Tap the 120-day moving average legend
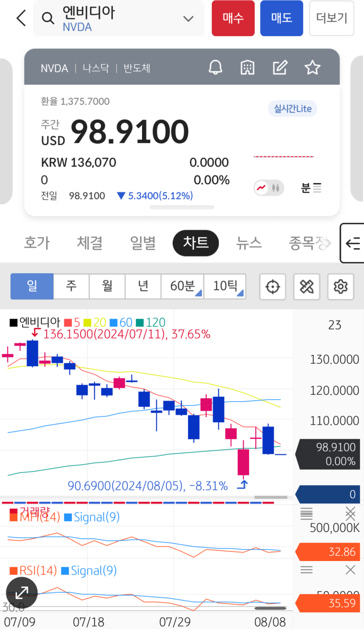Screen dimensions: 364x638 (151, 322)
